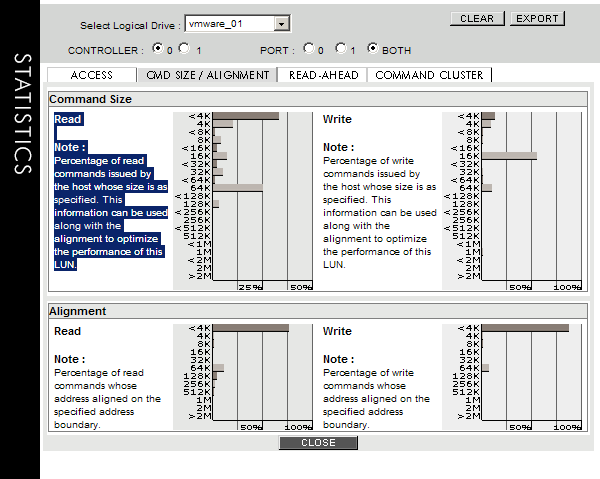Screen dimensions: 600x479
Task: Open the COMMAND CLUSTER tab
Action: 429,75
